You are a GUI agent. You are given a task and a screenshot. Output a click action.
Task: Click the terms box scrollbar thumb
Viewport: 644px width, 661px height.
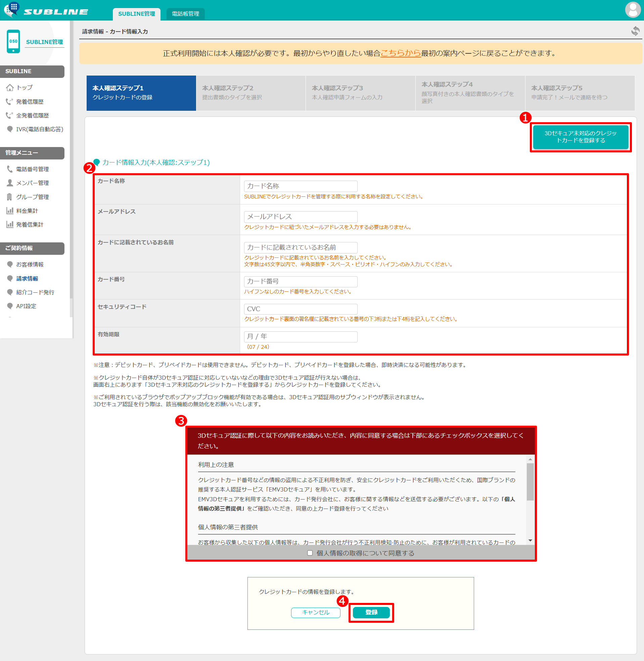click(x=530, y=481)
